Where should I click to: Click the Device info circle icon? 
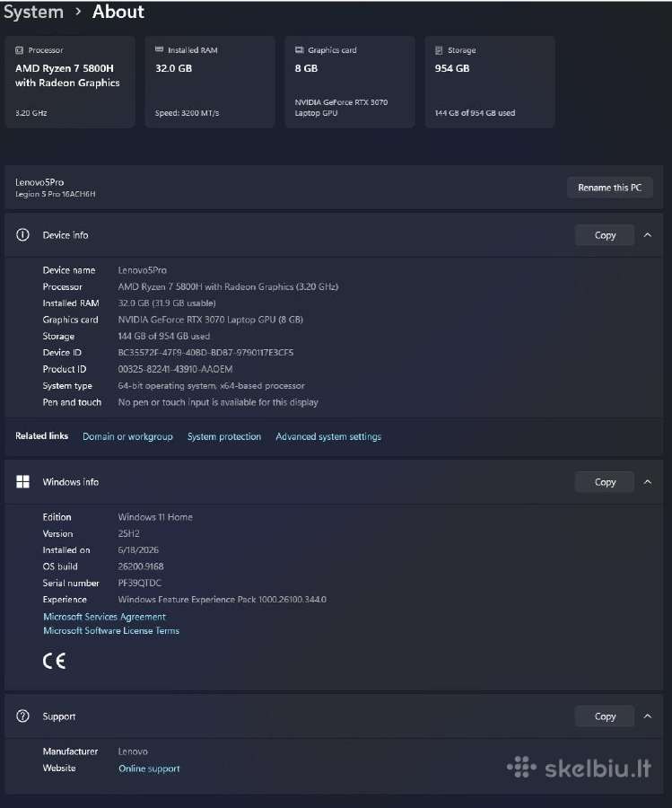pyautogui.click(x=22, y=235)
